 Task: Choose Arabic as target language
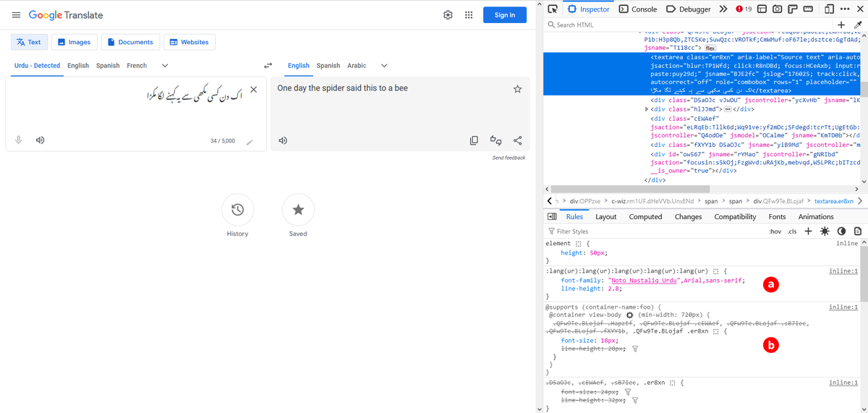(357, 66)
